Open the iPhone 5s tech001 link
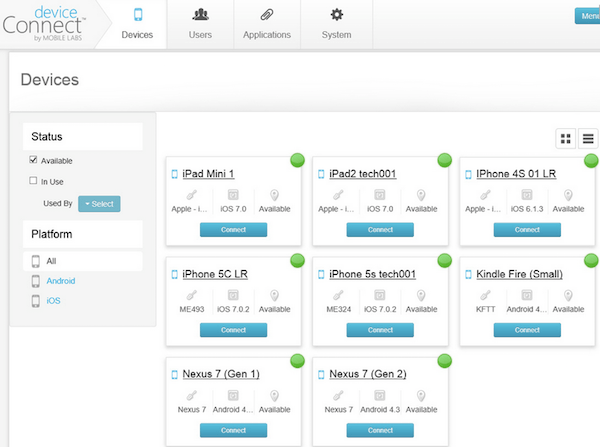The image size is (600, 447). (x=372, y=274)
